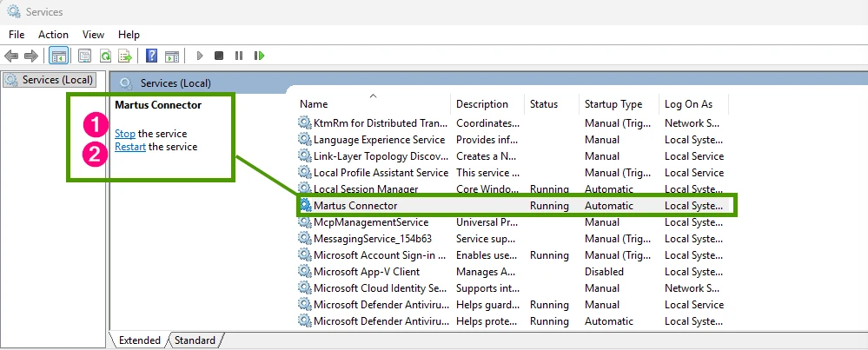
Task: Select Microsoft Account Sign-in ... service name
Action: pyautogui.click(x=380, y=255)
